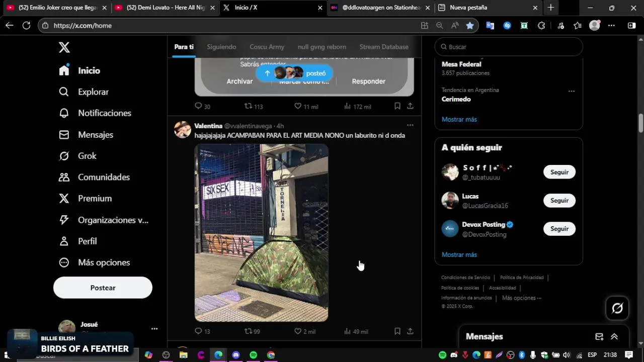Reply to Valentina's post (13 comments)

(x=202, y=331)
